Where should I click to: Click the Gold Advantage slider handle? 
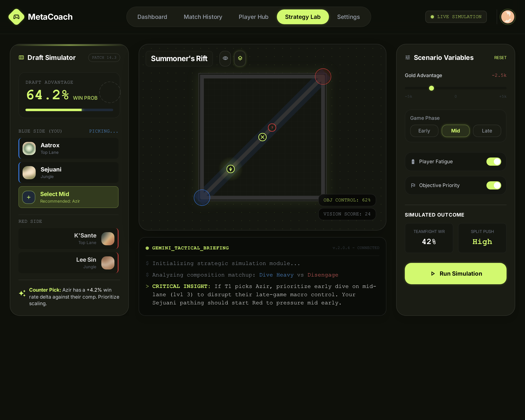431,88
